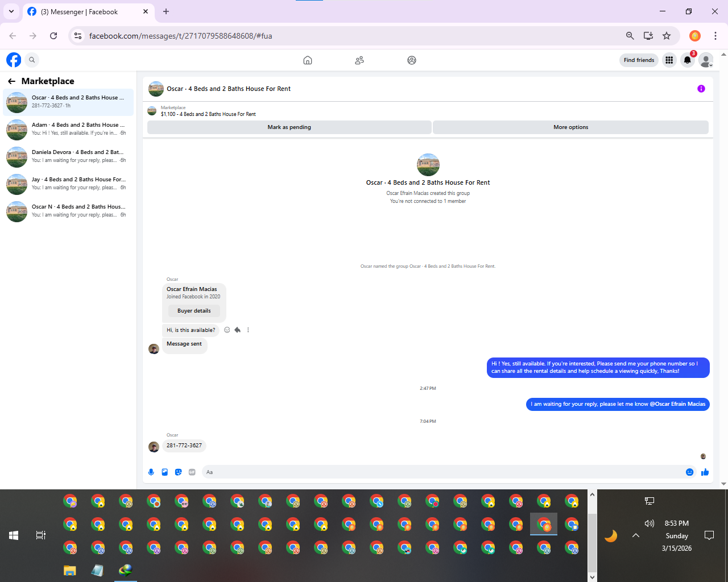Image resolution: width=728 pixels, height=582 pixels.
Task: Click the taskbar clock showing 8:53 PM
Action: tap(677, 523)
